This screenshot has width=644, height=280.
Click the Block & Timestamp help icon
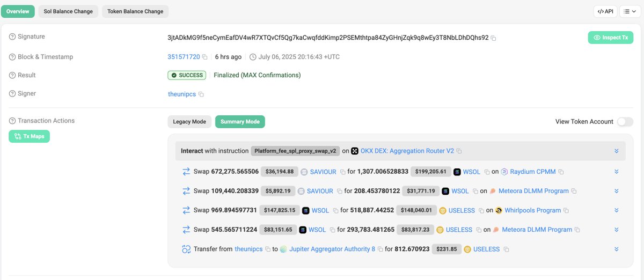pyautogui.click(x=12, y=57)
